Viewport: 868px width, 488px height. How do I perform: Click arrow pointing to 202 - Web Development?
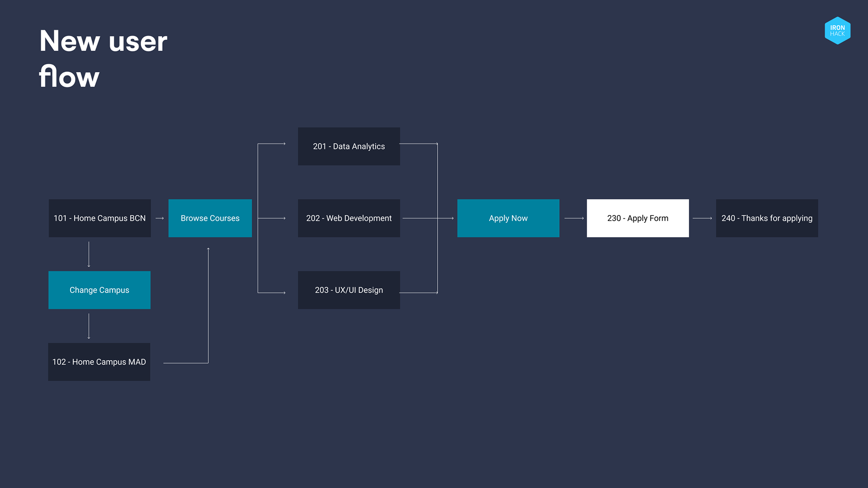[272, 218]
